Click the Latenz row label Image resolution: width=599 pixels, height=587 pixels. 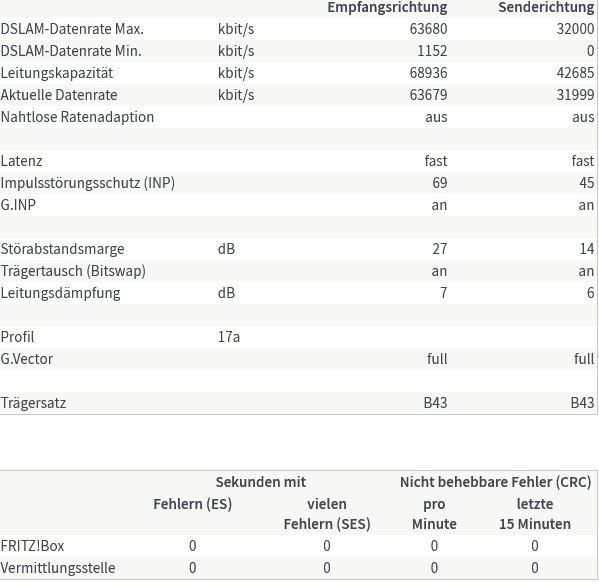[21, 161]
